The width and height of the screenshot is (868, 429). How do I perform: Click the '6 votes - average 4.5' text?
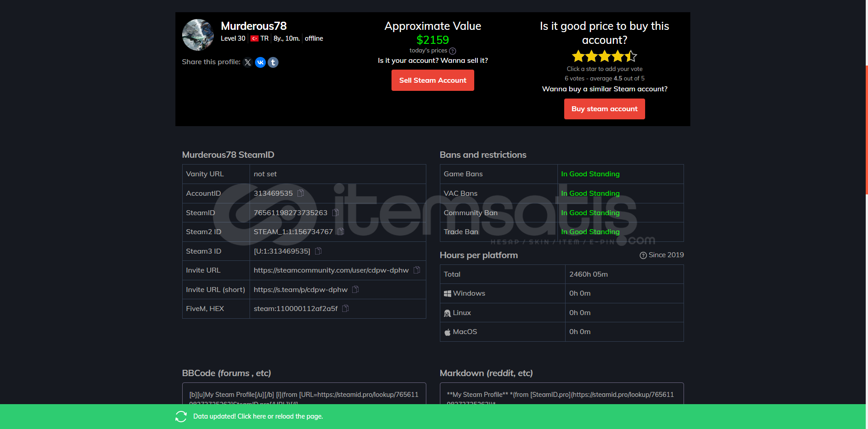(604, 78)
